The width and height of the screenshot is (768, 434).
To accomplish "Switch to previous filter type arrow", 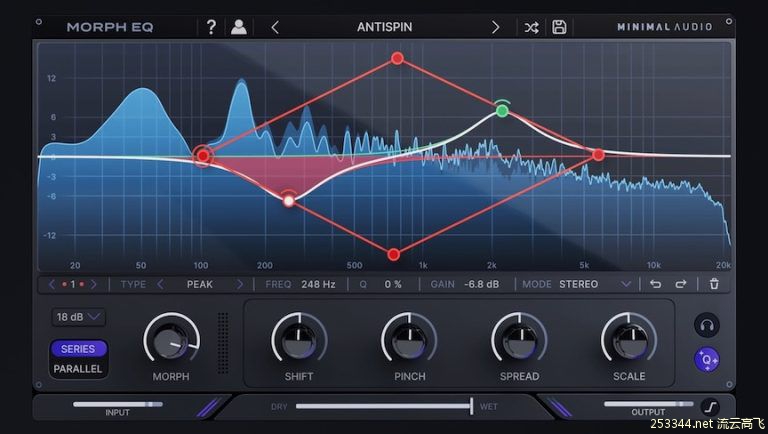I will point(160,284).
